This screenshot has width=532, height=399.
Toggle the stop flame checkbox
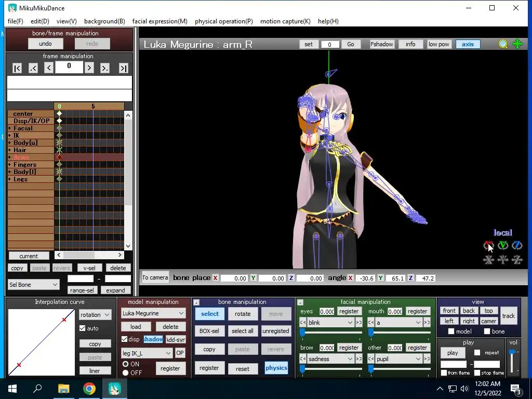(477, 373)
